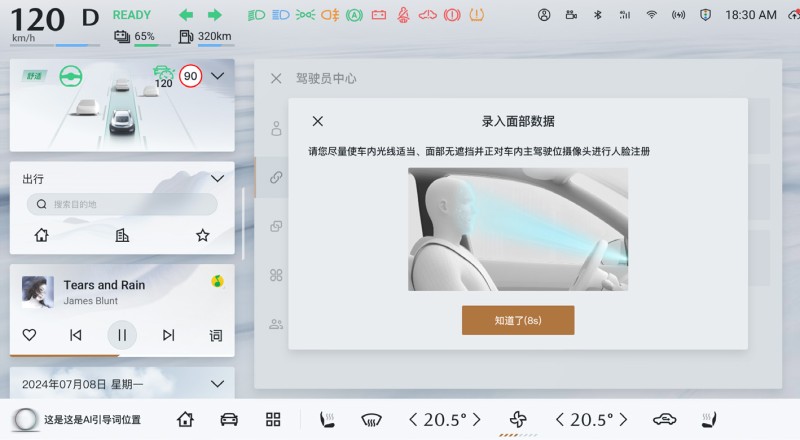Collapse the 出行 navigation card

coord(217,179)
